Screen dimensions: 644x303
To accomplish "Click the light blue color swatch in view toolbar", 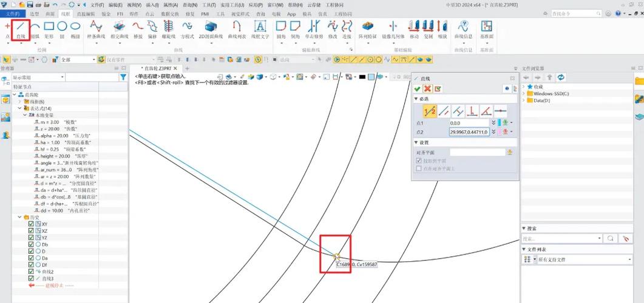I will (x=371, y=77).
